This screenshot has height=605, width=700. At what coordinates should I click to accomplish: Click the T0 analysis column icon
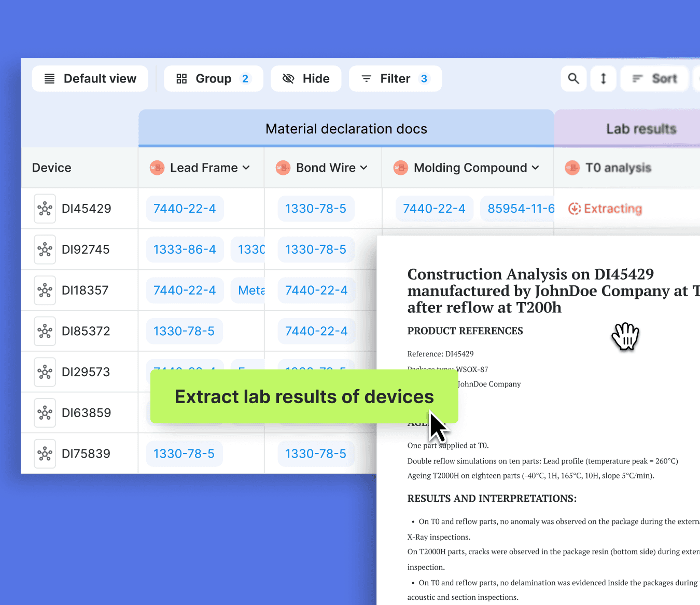(572, 168)
